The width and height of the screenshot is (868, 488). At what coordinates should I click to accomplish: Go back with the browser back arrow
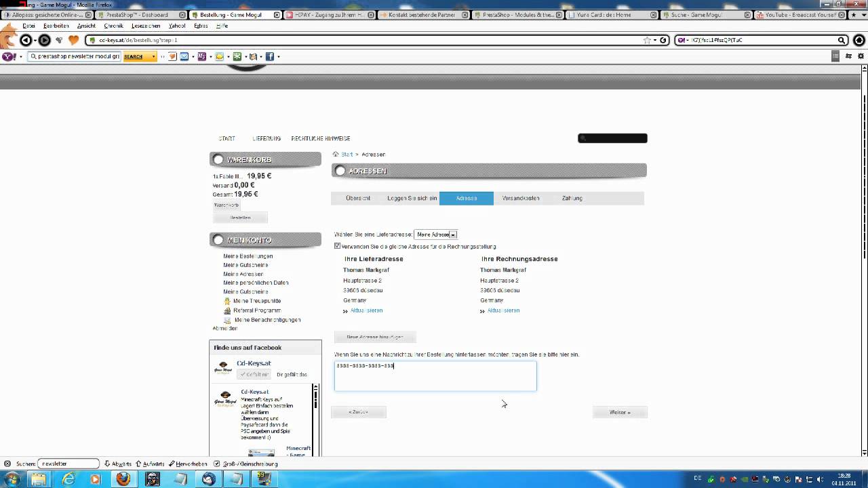pyautogui.click(x=26, y=40)
